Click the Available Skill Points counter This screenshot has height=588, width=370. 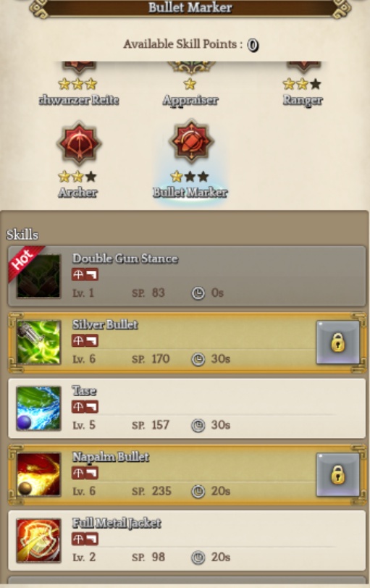[253, 45]
